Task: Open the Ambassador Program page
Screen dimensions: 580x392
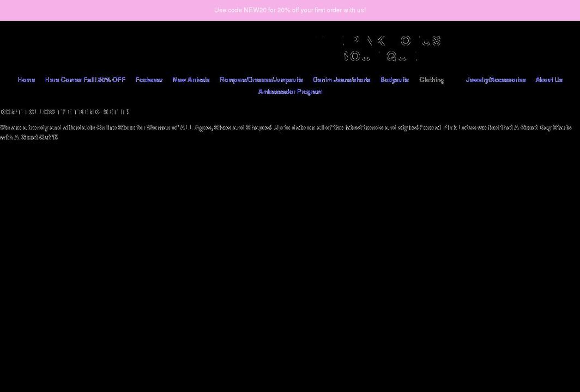Action: click(x=290, y=91)
